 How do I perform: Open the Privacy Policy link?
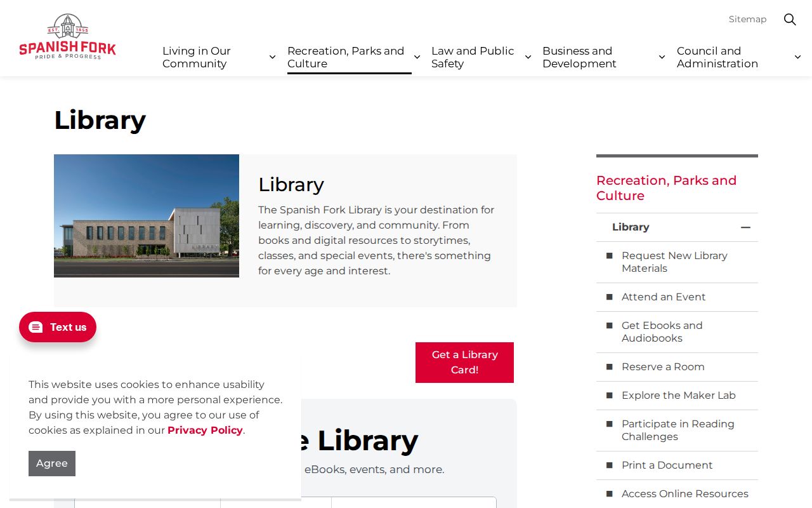tap(205, 431)
